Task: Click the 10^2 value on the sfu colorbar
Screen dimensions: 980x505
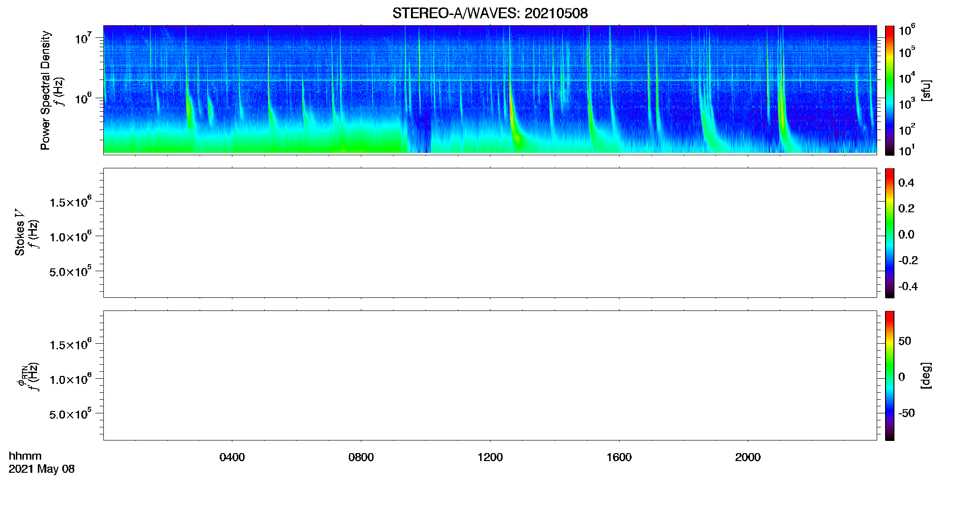Action: (x=907, y=129)
